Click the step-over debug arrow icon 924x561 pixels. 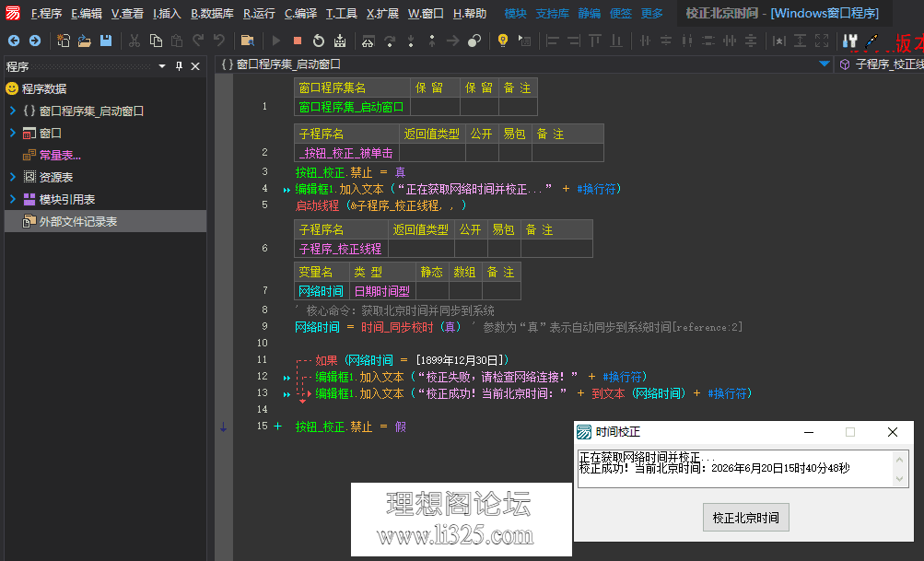coord(390,41)
